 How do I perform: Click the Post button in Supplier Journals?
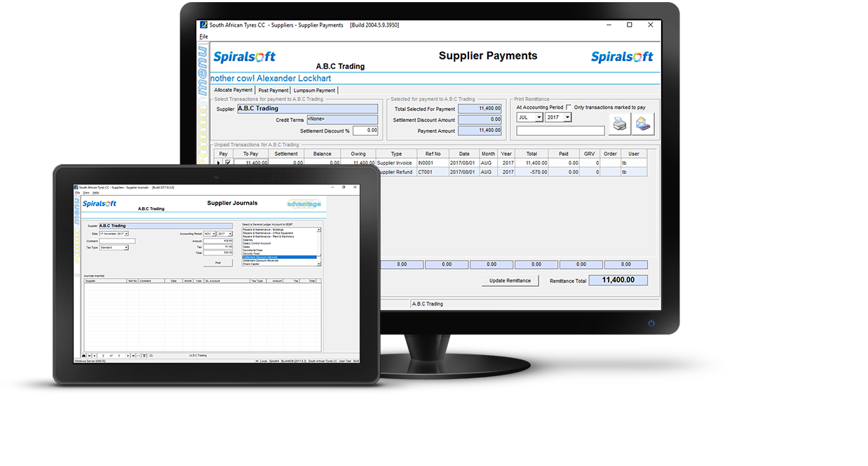(218, 262)
